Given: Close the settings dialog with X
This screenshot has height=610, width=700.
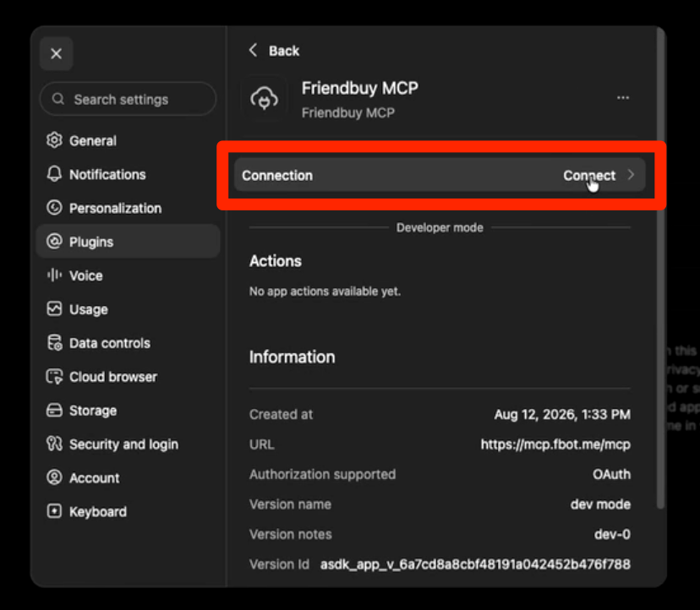Looking at the screenshot, I should pyautogui.click(x=57, y=53).
